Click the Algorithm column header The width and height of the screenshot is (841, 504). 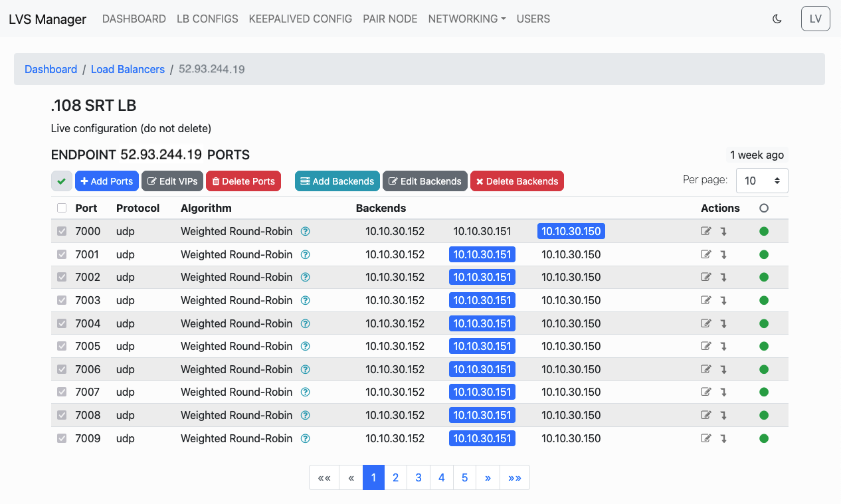pos(206,208)
